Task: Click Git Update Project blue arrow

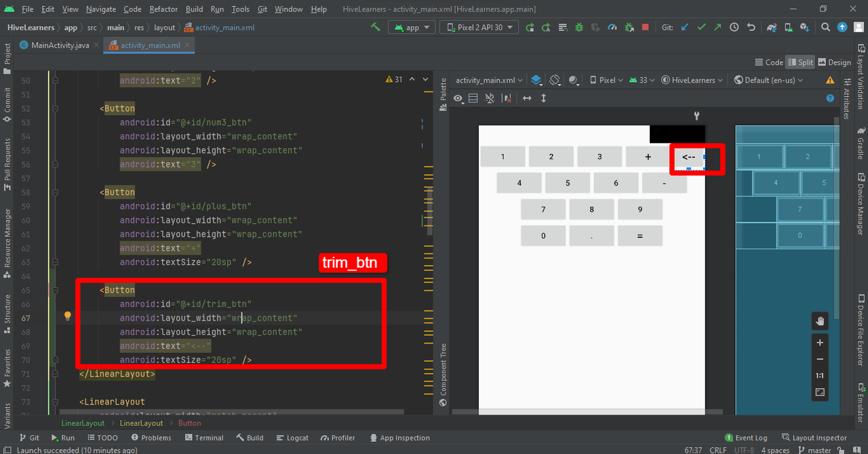Action: point(685,27)
